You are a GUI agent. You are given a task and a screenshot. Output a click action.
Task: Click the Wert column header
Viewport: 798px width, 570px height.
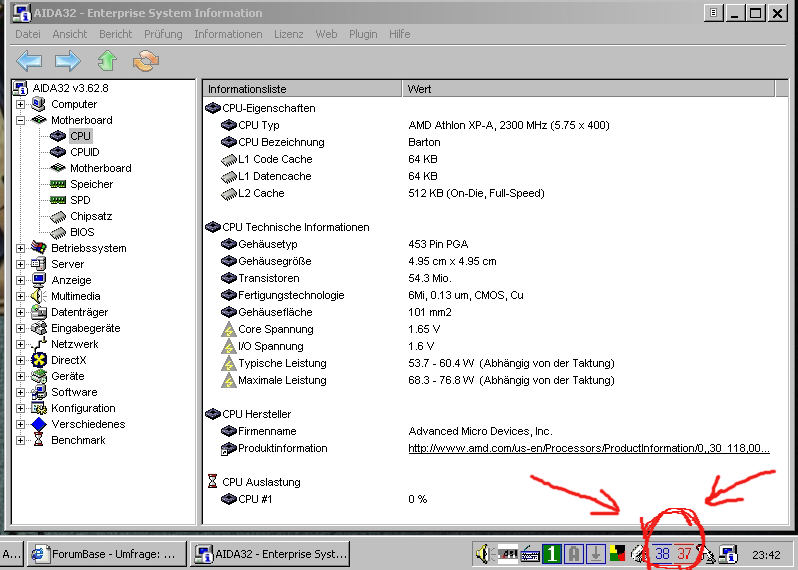click(588, 89)
